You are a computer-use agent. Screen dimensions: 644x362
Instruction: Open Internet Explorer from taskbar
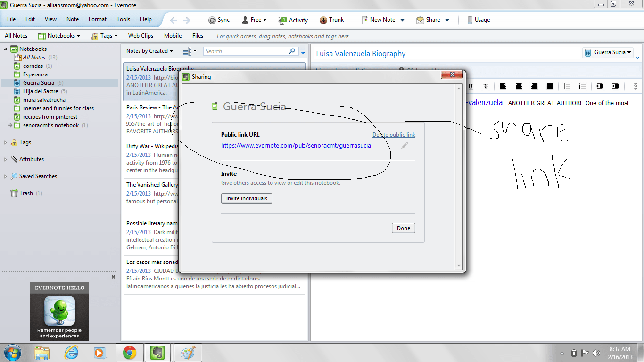tap(71, 353)
